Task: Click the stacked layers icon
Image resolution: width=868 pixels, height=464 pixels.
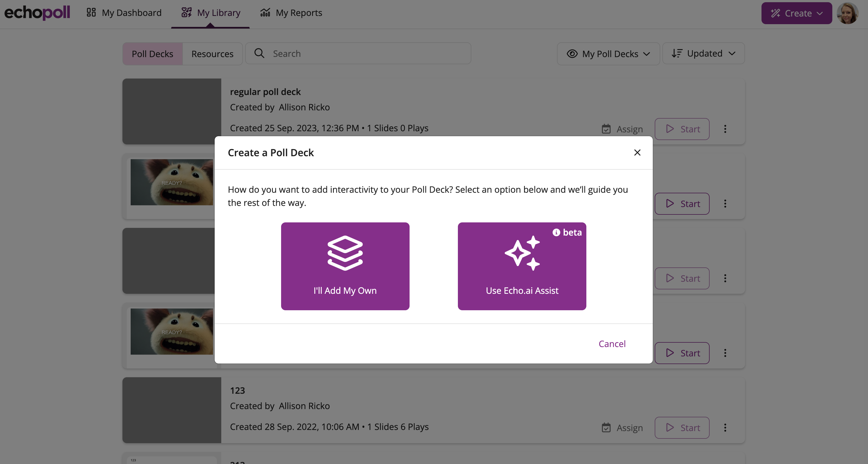Action: (x=345, y=253)
